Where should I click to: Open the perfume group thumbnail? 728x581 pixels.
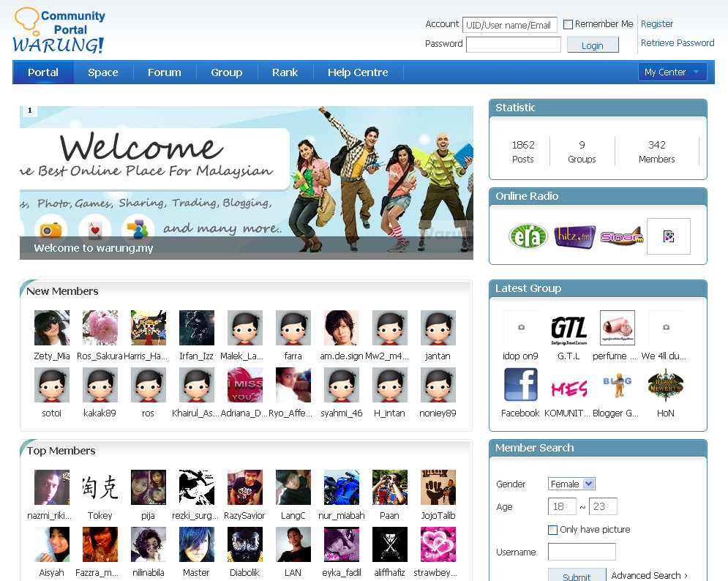tap(617, 328)
